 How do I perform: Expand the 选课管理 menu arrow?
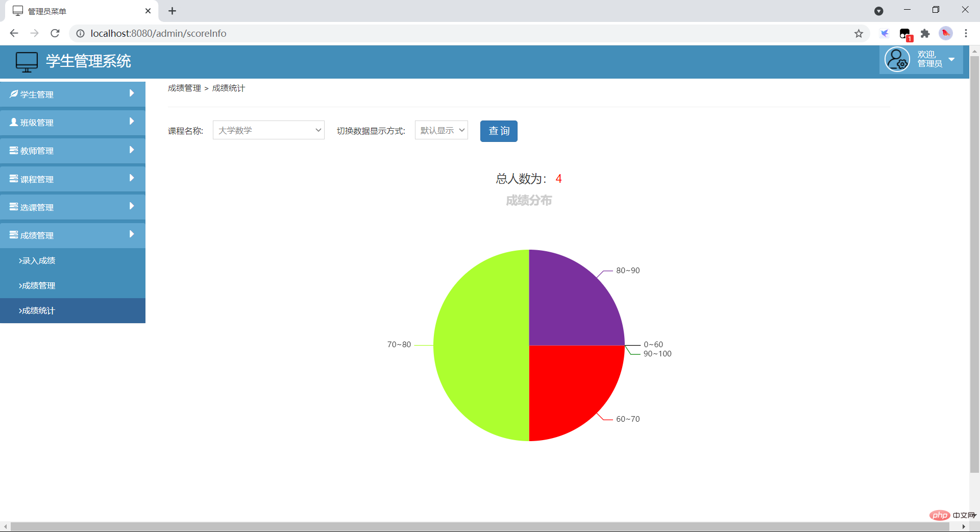point(132,206)
